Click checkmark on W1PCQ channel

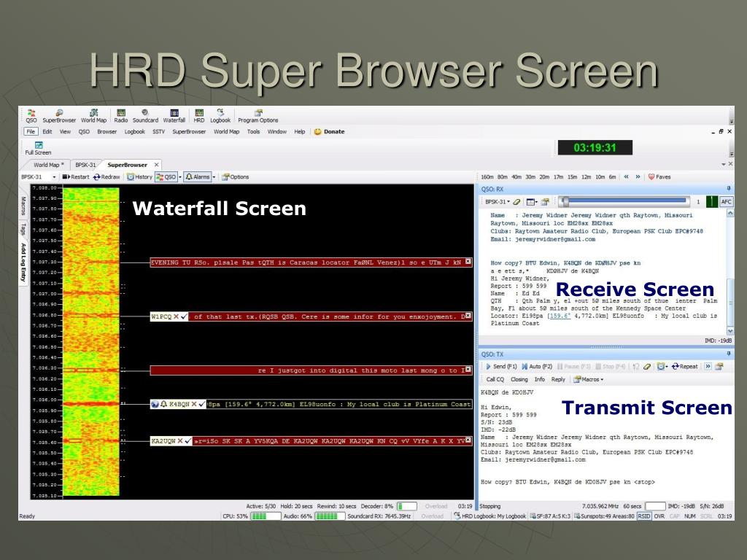[185, 316]
